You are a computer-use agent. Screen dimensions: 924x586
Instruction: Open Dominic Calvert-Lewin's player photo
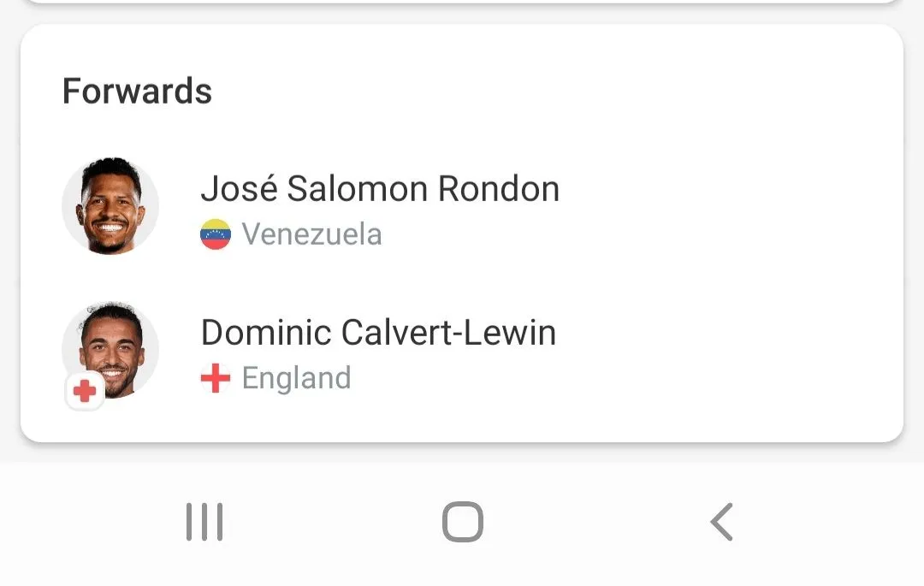(x=112, y=346)
